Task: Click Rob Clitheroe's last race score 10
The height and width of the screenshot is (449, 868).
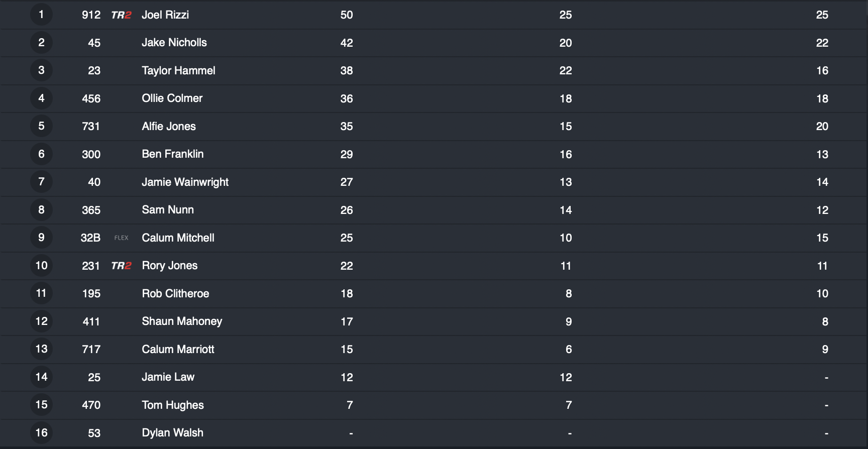Action: pos(822,294)
